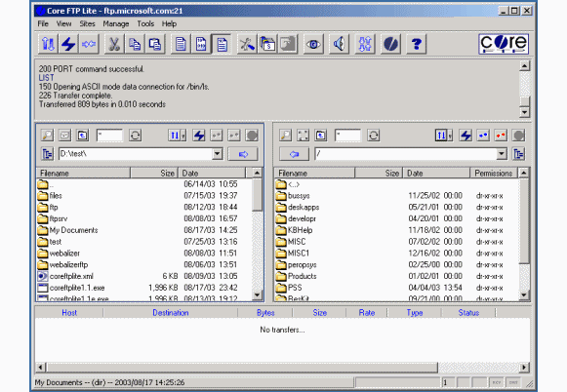Viewport: 567px width, 392px height.
Task: Select the binary transfer mode icon
Action: (x=201, y=44)
